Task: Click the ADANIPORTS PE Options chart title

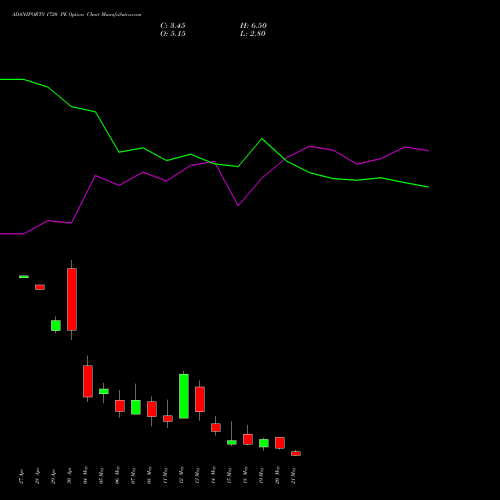Action: (x=77, y=15)
